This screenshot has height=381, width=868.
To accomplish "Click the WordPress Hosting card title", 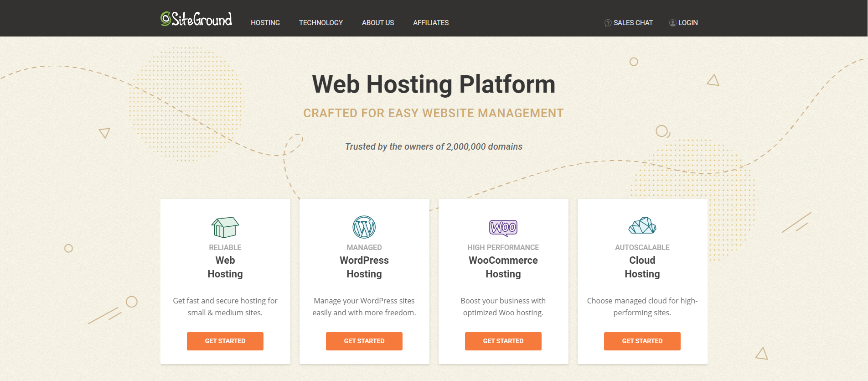I will click(364, 267).
